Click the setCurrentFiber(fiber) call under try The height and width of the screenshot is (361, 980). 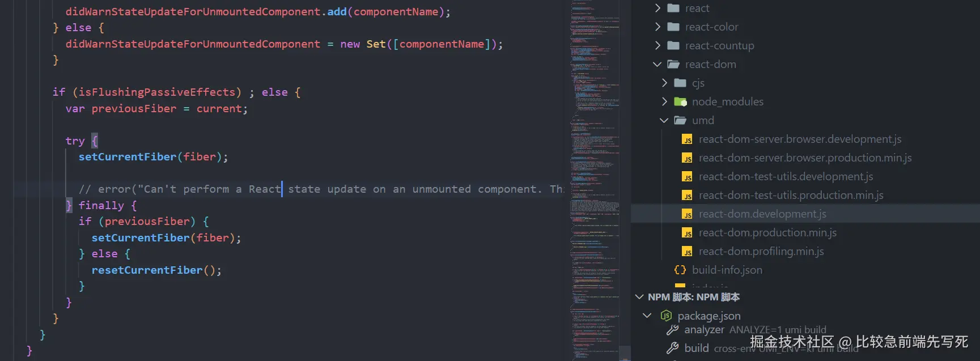(153, 156)
